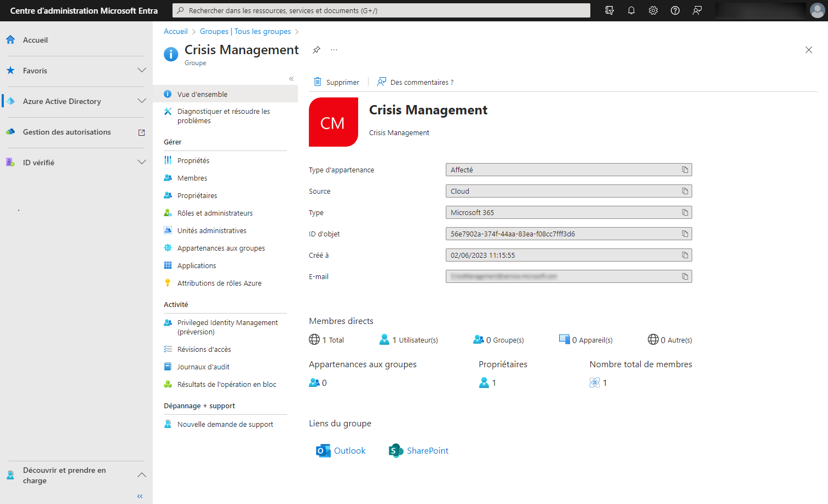Screen dimensions: 828x504
Task: Open feedback icon in top bar
Action: click(x=697, y=10)
